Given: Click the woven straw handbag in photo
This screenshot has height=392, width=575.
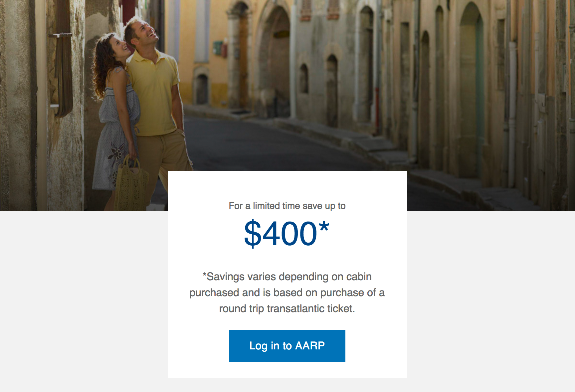Looking at the screenshot, I should click(x=131, y=185).
